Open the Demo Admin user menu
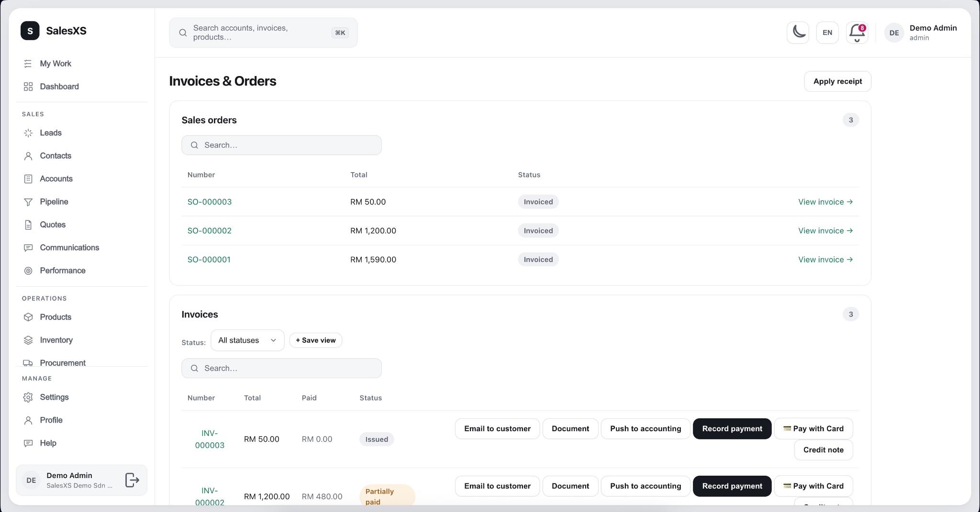Viewport: 980px width, 512px height. pyautogui.click(x=921, y=33)
